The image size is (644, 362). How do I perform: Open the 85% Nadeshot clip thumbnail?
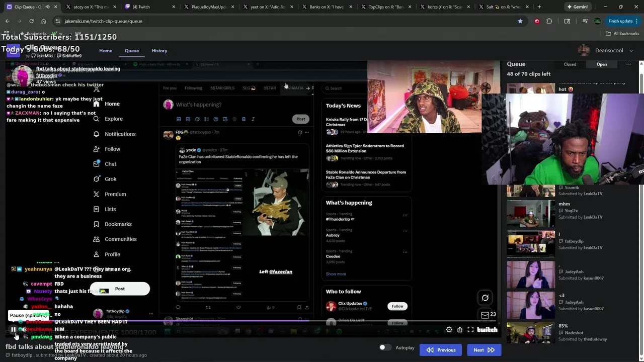531,334
